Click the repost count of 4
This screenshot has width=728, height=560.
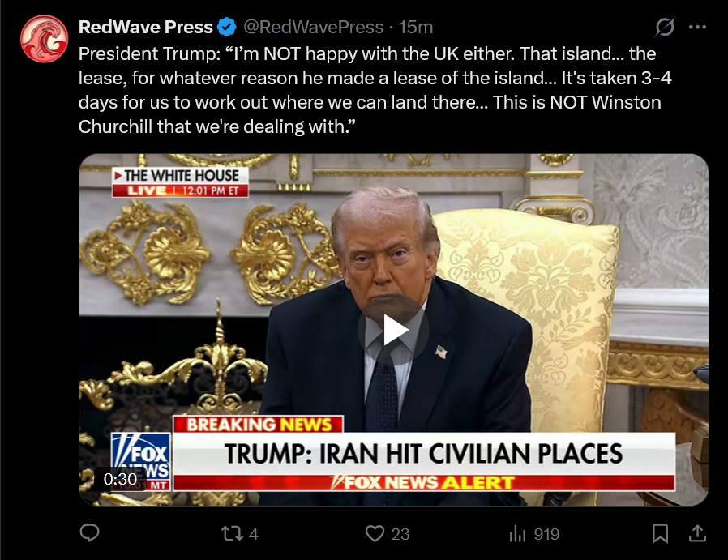coord(253,534)
